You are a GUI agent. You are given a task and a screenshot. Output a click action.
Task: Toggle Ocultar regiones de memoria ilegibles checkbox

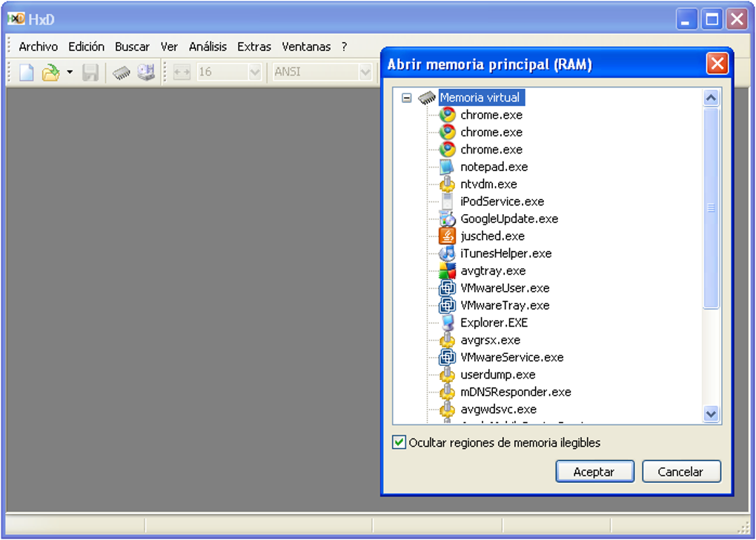tap(399, 442)
